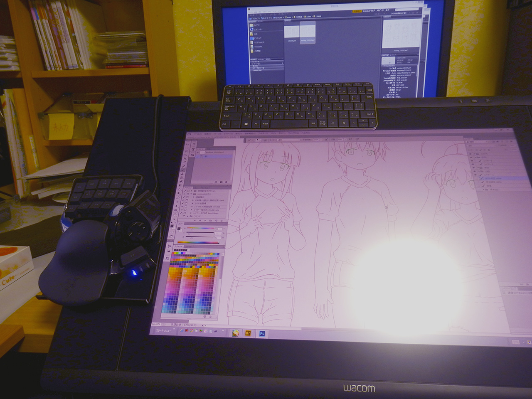532x399 pixels.
Task: Click the Bridge search field at top right
Action: click(406, 10)
